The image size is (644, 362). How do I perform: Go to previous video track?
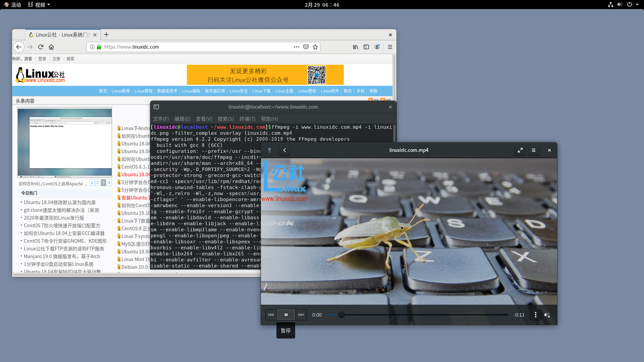271,315
